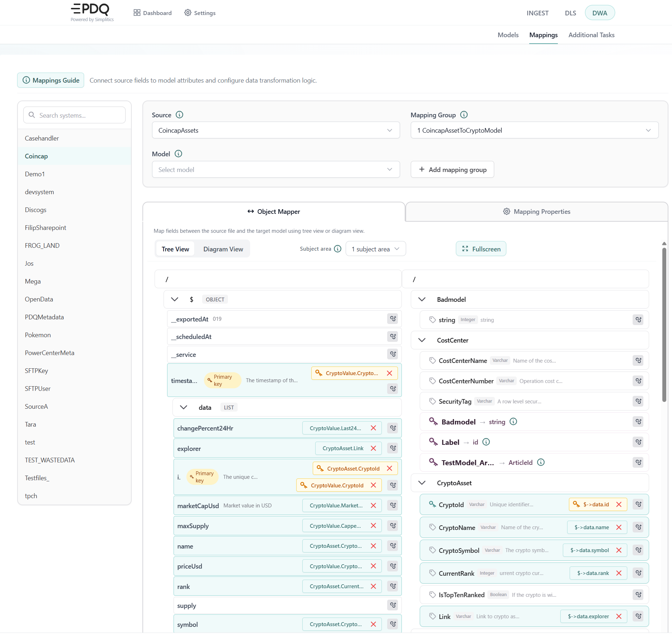This screenshot has height=634, width=672.
Task: Collapse the Badmodel target node
Action: pos(422,299)
